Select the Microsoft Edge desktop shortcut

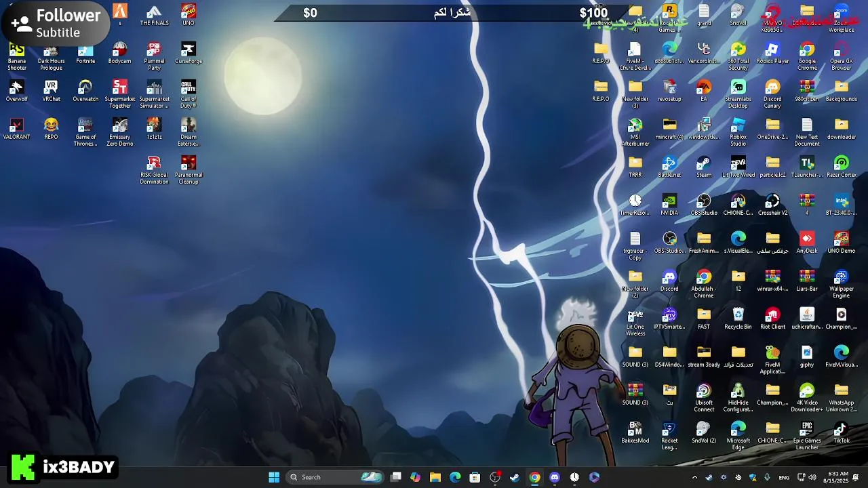tap(738, 436)
